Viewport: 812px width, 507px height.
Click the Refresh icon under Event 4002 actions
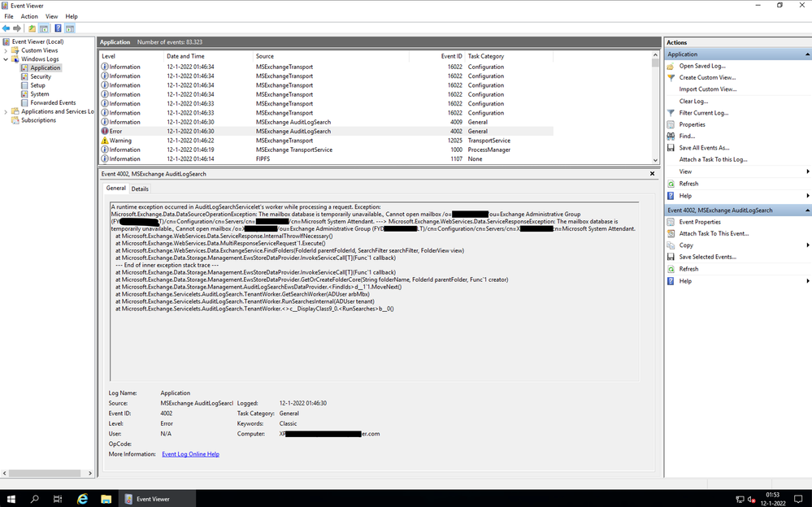pyautogui.click(x=671, y=269)
